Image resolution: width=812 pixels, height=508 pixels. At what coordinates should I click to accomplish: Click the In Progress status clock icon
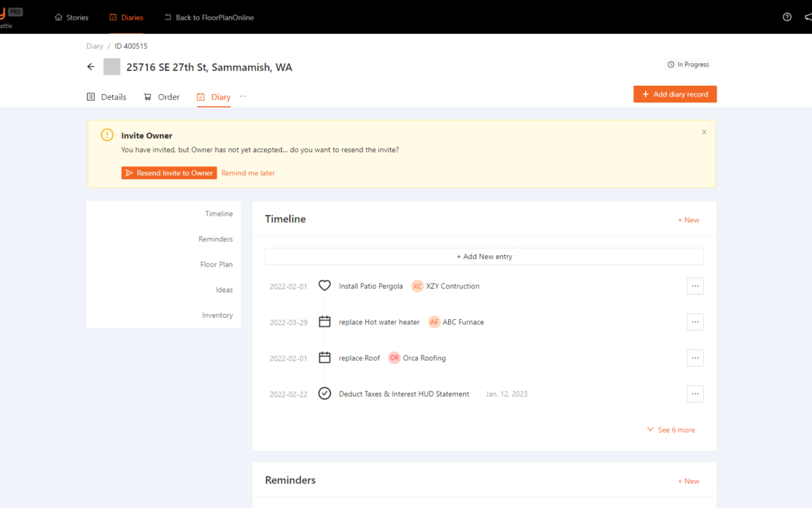click(670, 64)
